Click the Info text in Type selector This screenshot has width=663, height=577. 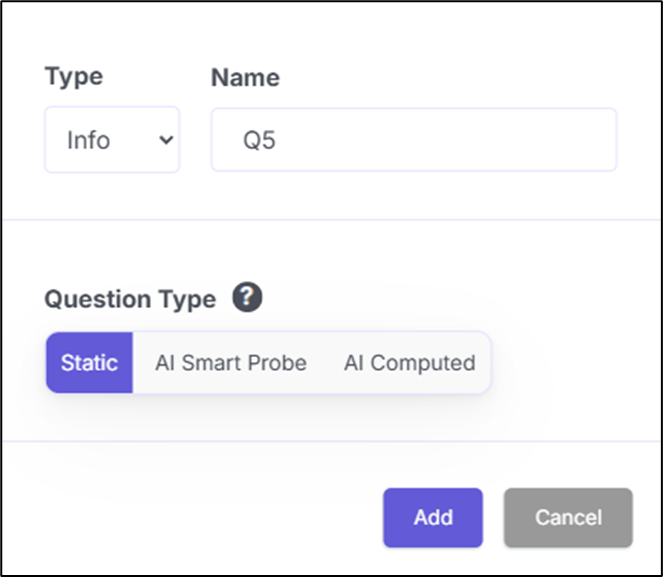click(89, 140)
